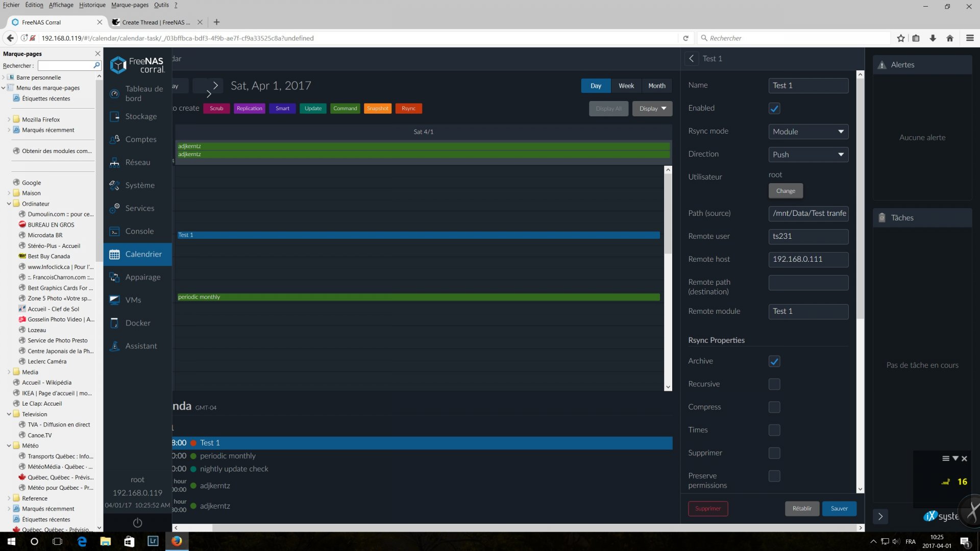980x551 pixels.
Task: Click the red Supprimer delete button
Action: coord(708,509)
